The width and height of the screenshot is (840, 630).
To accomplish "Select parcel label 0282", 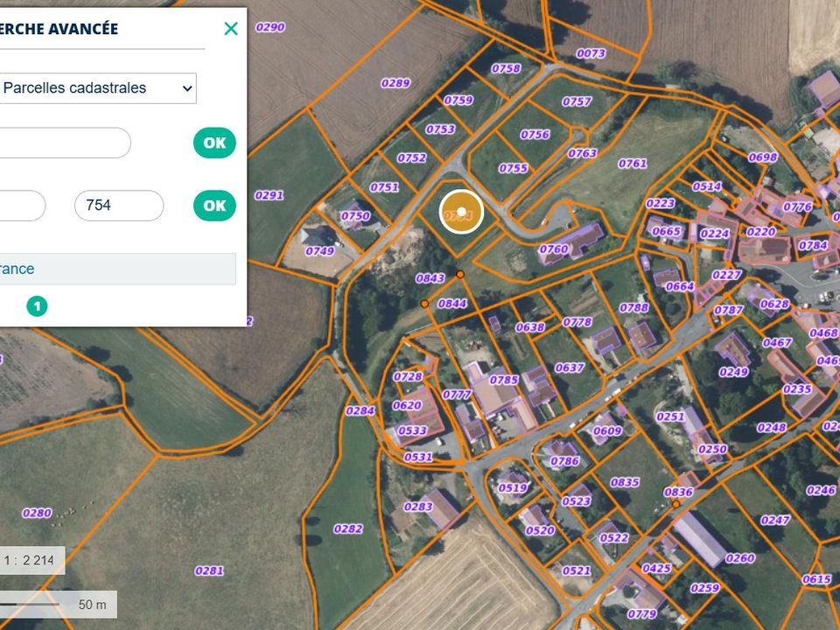I will tap(348, 529).
